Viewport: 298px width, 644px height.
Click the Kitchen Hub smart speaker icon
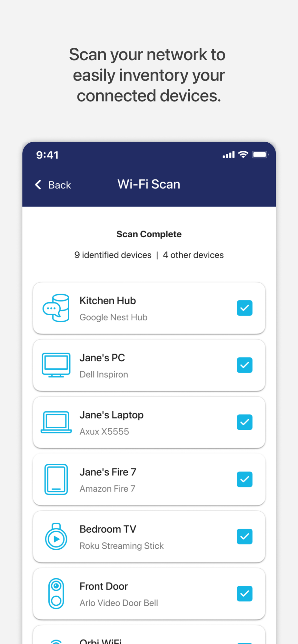[56, 308]
